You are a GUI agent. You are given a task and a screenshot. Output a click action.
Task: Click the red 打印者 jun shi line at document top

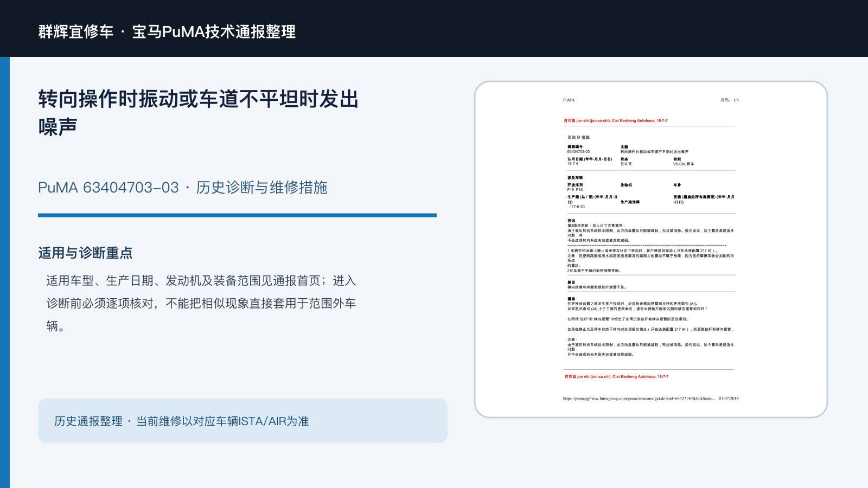click(616, 121)
